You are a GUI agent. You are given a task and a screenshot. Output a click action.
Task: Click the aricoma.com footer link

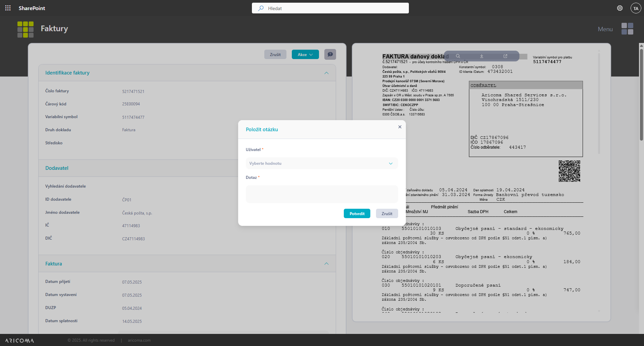139,340
